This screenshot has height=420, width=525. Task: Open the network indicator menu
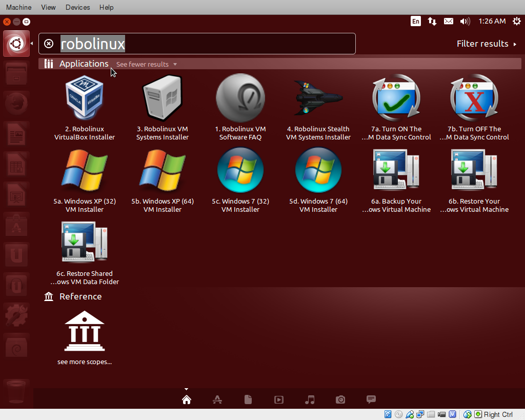click(432, 22)
